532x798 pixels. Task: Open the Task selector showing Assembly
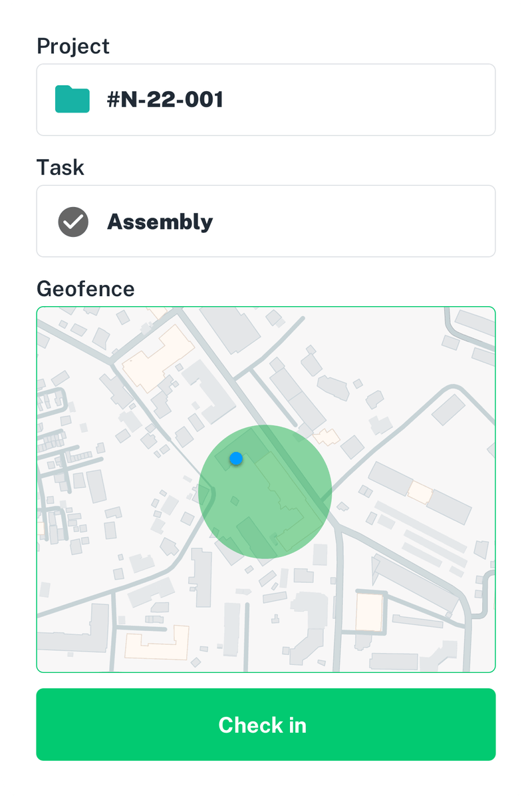[266, 221]
